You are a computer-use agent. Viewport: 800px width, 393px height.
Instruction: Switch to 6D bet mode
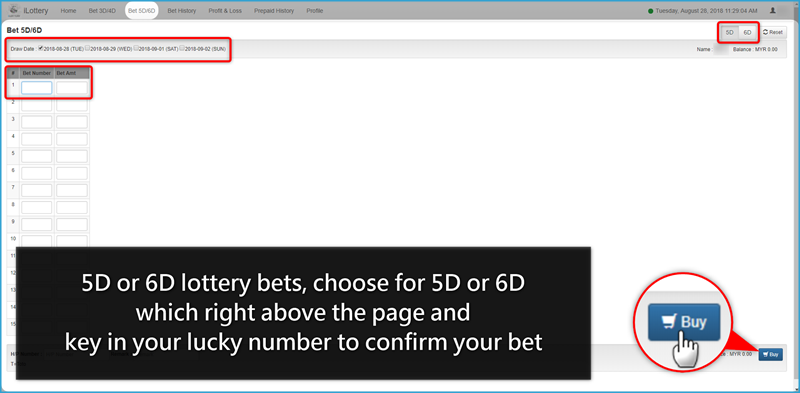pyautogui.click(x=747, y=32)
